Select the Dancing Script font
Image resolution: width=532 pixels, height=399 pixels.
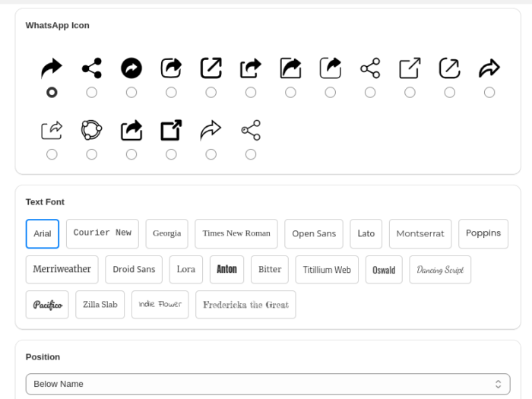(440, 269)
